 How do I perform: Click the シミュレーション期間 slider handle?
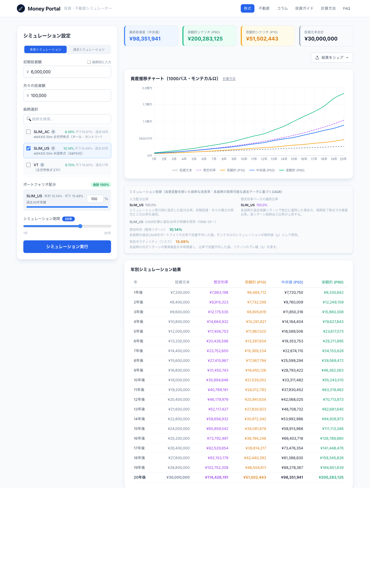tap(80, 226)
